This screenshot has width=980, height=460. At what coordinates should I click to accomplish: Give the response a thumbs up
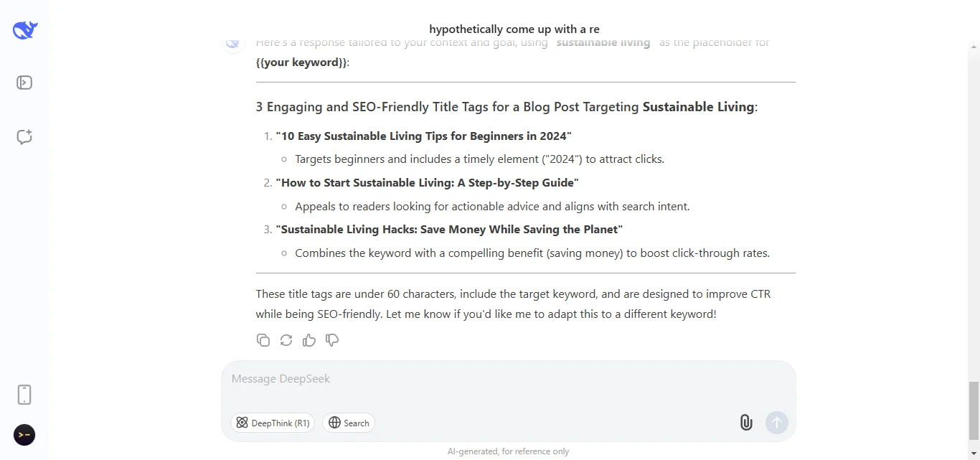pyautogui.click(x=309, y=340)
